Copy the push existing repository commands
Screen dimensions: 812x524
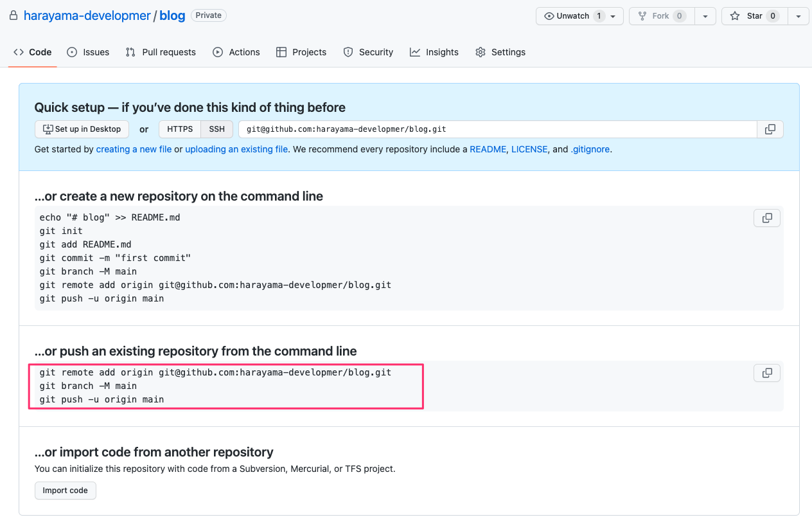point(766,372)
